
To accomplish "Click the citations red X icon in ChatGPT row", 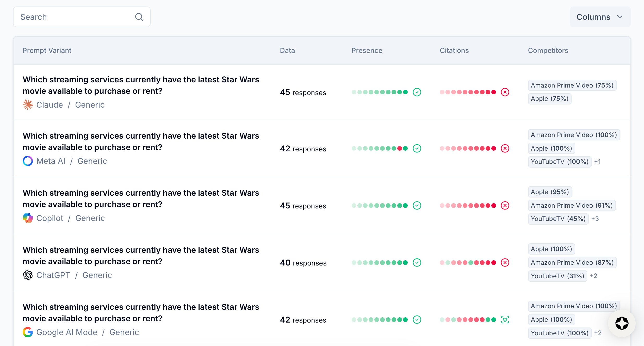I will 505,263.
